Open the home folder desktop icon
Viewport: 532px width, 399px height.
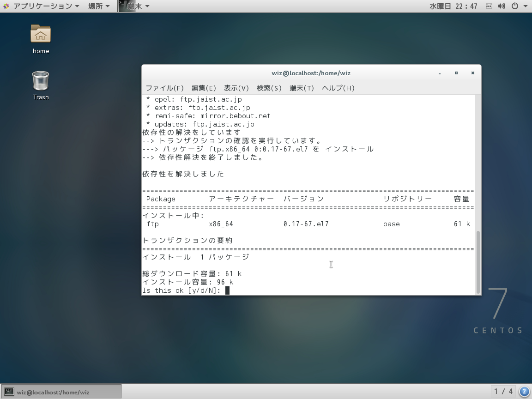41,39
